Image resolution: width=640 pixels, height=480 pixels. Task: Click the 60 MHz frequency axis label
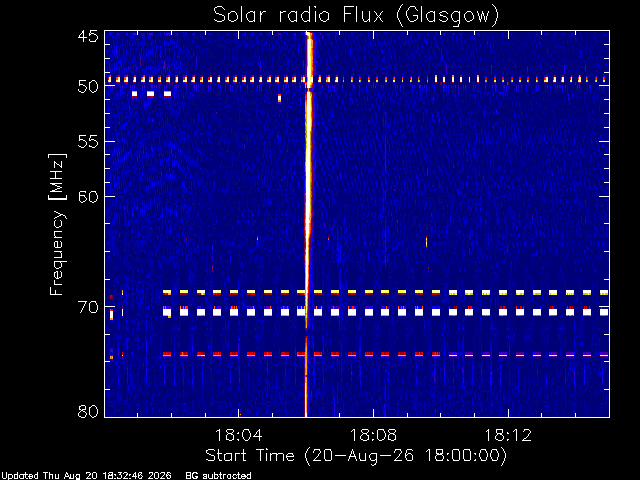pyautogui.click(x=88, y=197)
